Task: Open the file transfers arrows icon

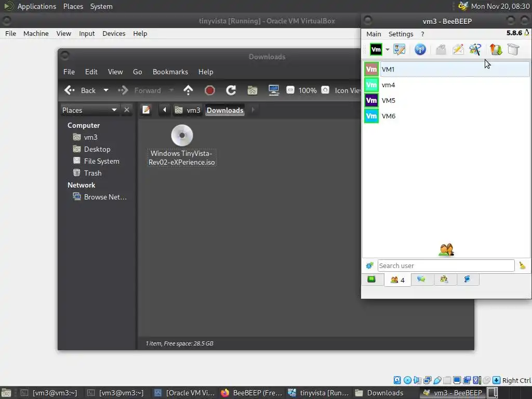Action: pos(496,49)
